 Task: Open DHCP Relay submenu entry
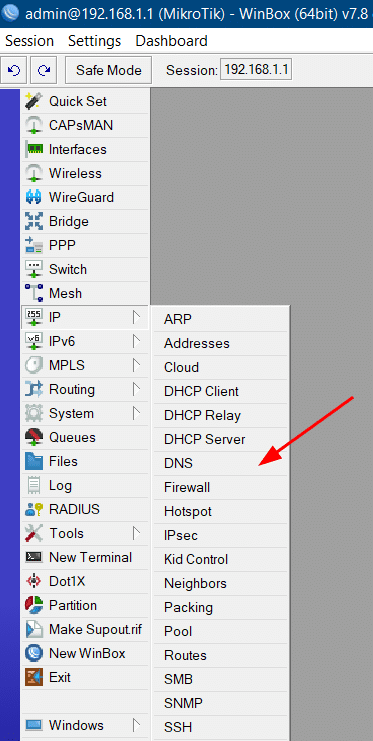pos(221,415)
